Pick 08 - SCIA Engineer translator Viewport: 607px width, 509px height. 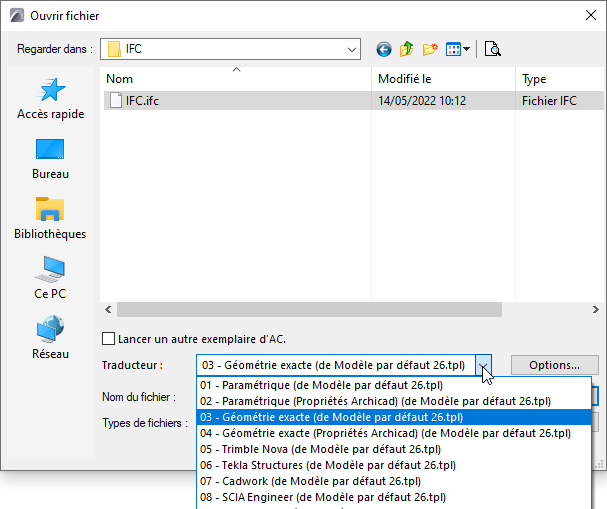tap(394, 497)
